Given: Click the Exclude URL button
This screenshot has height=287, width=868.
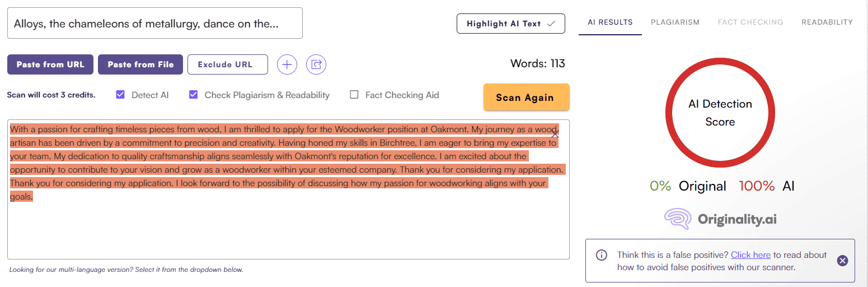Looking at the screenshot, I should (x=228, y=64).
